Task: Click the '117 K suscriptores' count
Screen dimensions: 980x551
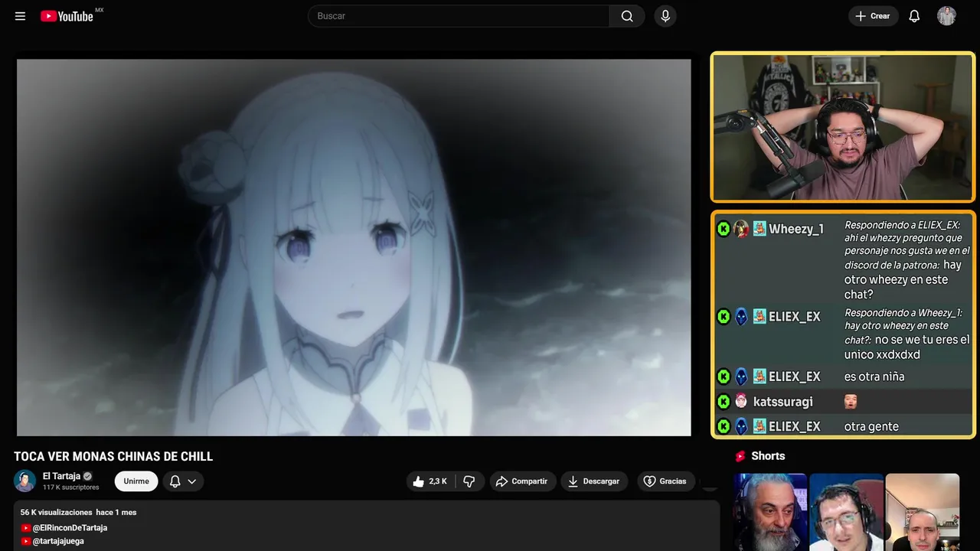Action: (x=71, y=487)
